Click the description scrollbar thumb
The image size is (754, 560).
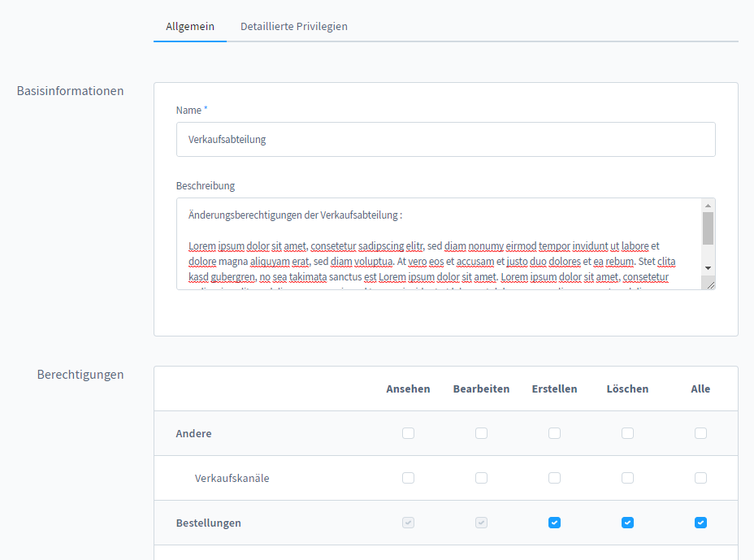click(x=708, y=228)
